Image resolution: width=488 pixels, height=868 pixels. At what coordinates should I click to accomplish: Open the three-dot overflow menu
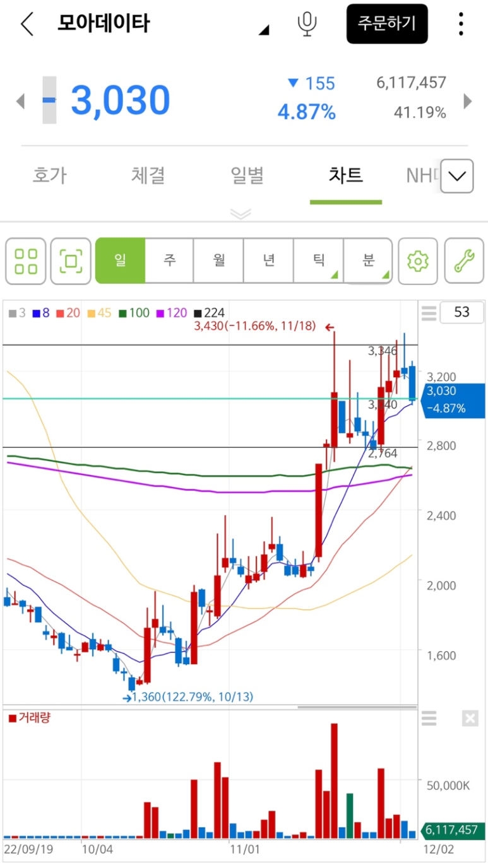(x=461, y=24)
